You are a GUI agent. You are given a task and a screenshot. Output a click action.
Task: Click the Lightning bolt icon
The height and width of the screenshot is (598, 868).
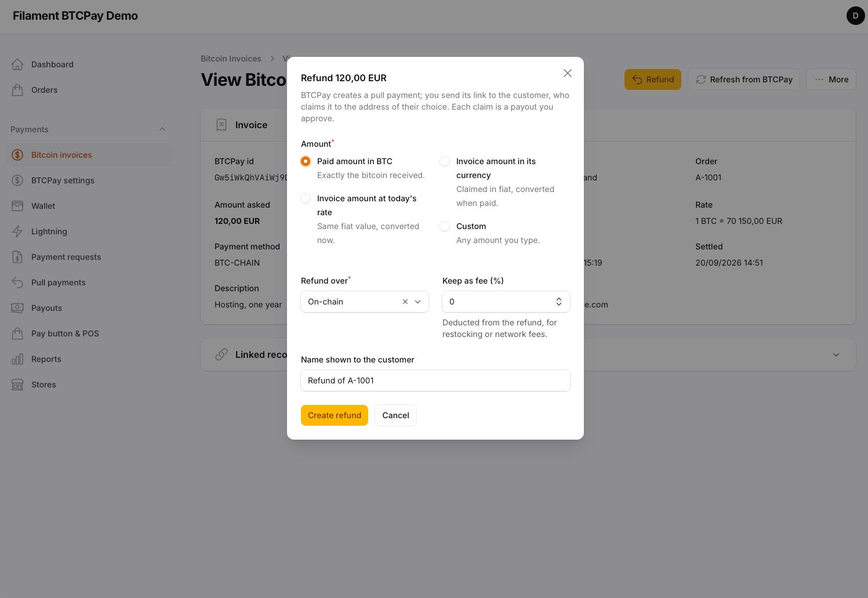pos(17,231)
